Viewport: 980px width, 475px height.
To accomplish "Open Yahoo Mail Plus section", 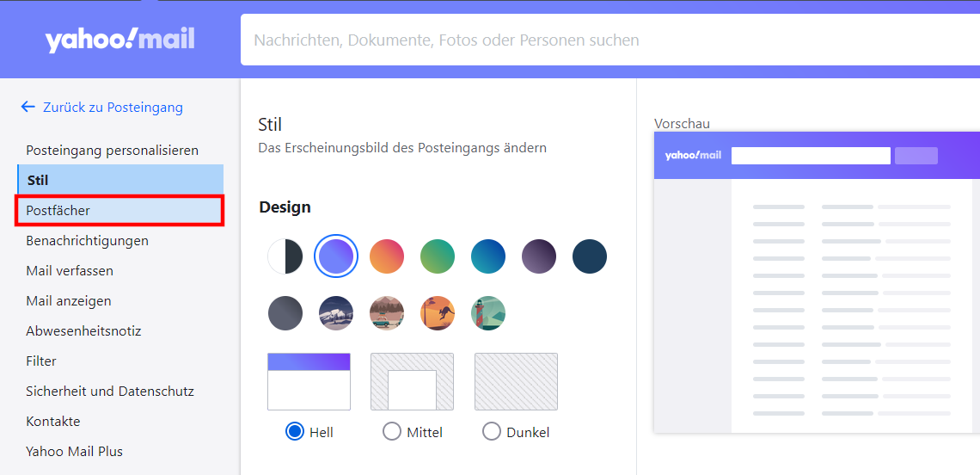I will click(x=75, y=451).
